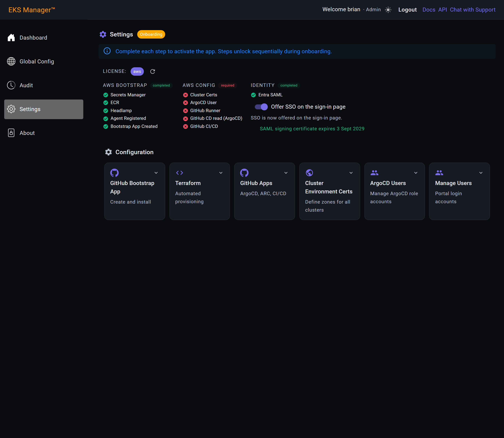
Task: Open the About page
Action: pos(44,133)
